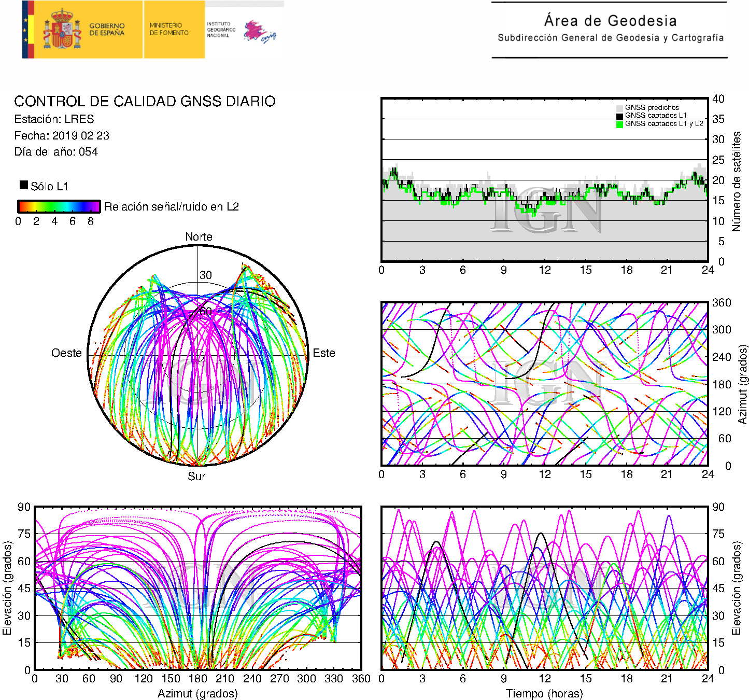Click the Norte label on the sky plot
The width and height of the screenshot is (749, 700).
pyautogui.click(x=199, y=237)
